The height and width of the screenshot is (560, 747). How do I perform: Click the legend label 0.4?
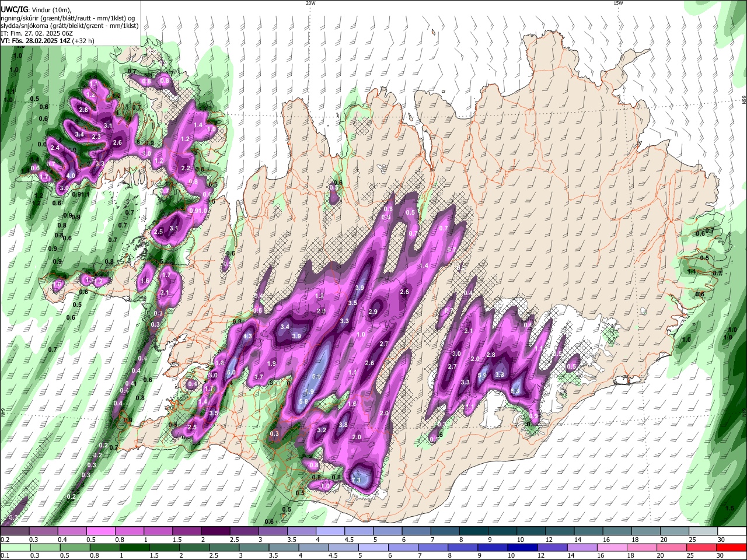click(62, 540)
